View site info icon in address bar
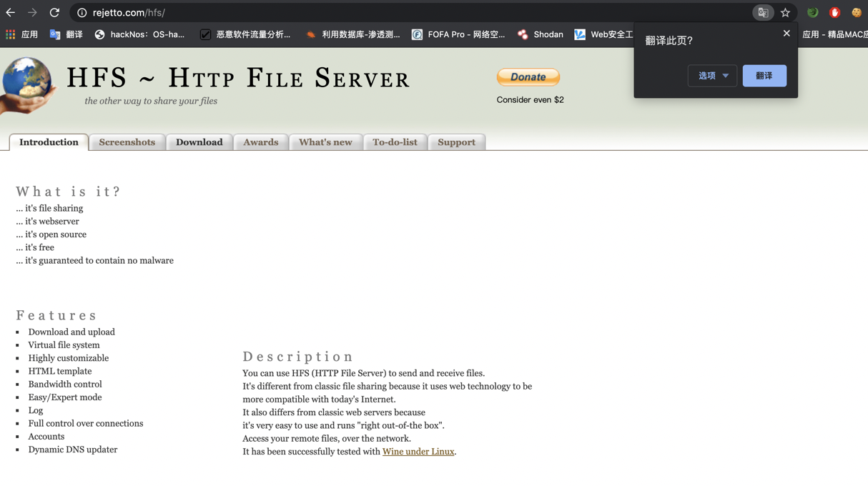This screenshot has height=486, width=868. (82, 13)
